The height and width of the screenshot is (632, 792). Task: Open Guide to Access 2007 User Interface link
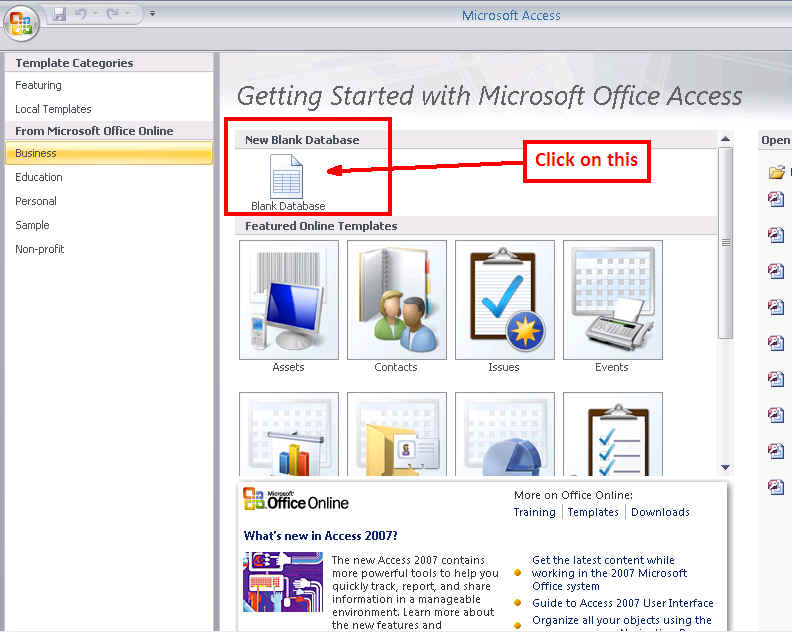[x=623, y=603]
